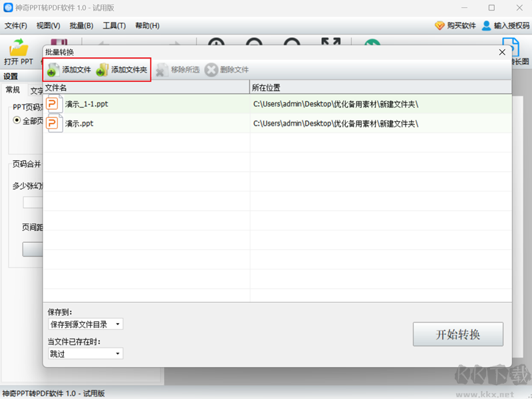Click the app logo in title bar
The image size is (532, 399).
[x=8, y=7]
